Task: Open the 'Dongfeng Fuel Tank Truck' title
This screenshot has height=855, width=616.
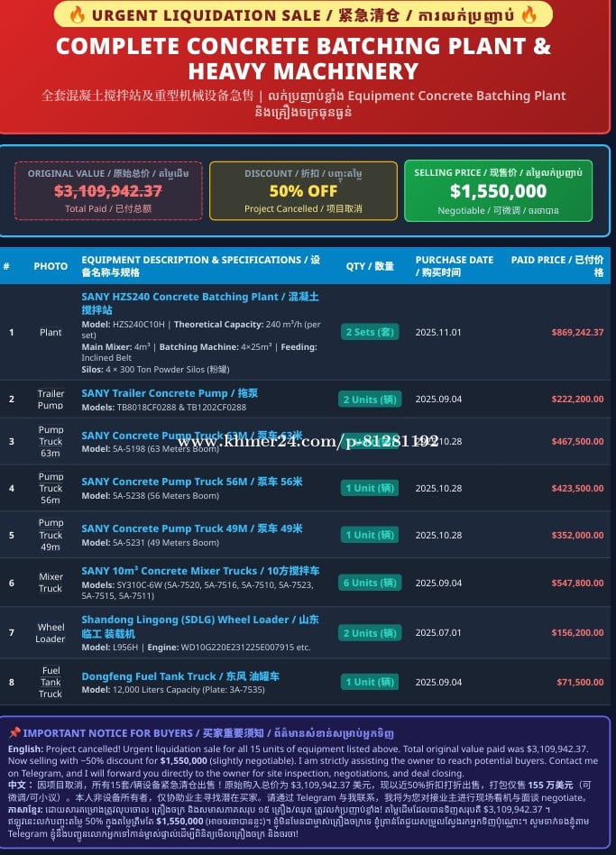Action: 180,676
